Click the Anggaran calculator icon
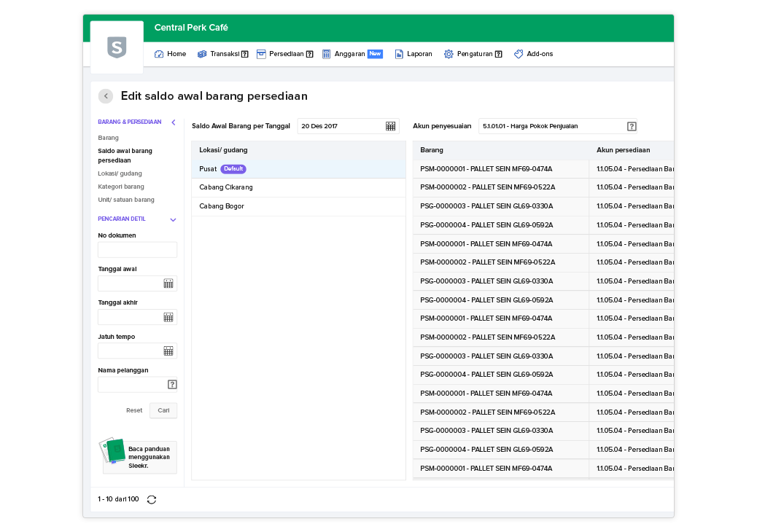757x532 pixels. [x=327, y=54]
